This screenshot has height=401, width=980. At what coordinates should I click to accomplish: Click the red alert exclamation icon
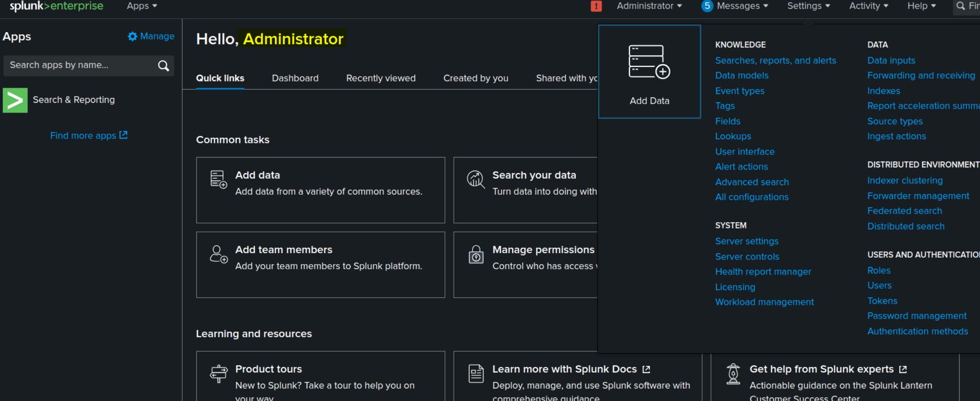pos(596,6)
